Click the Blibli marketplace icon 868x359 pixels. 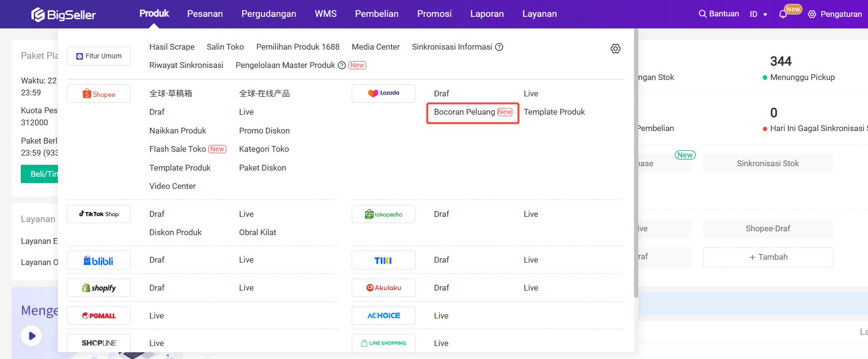click(99, 261)
